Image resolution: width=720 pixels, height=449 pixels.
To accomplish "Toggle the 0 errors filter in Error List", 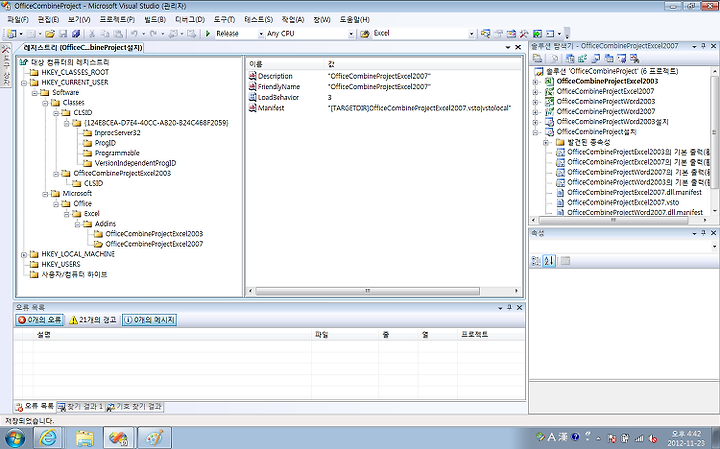I will coord(39,320).
